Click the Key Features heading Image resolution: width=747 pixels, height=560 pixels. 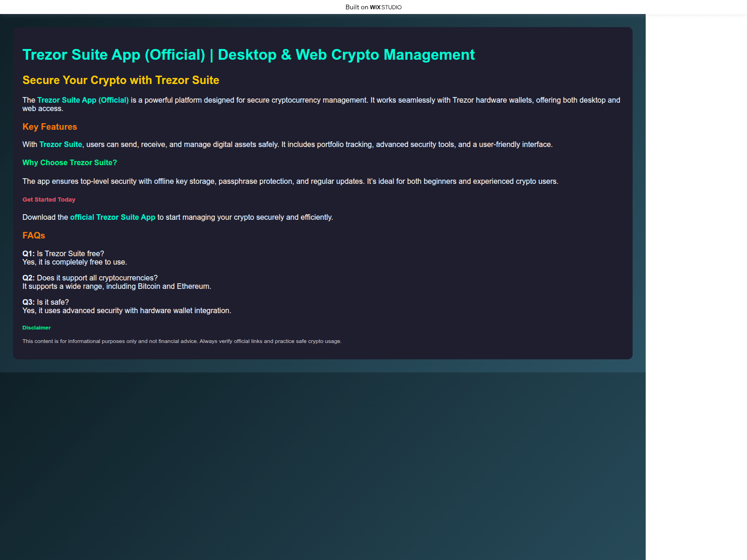49,127
